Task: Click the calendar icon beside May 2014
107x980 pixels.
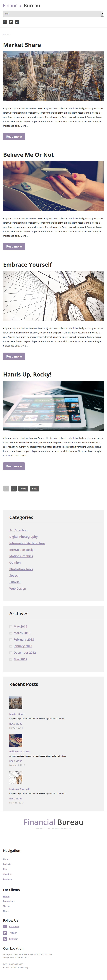Action: [x=11, y=626]
